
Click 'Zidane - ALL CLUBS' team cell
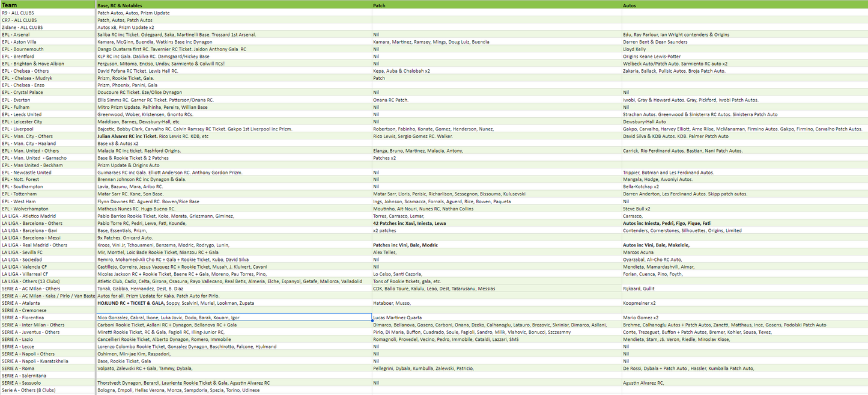tap(48, 27)
